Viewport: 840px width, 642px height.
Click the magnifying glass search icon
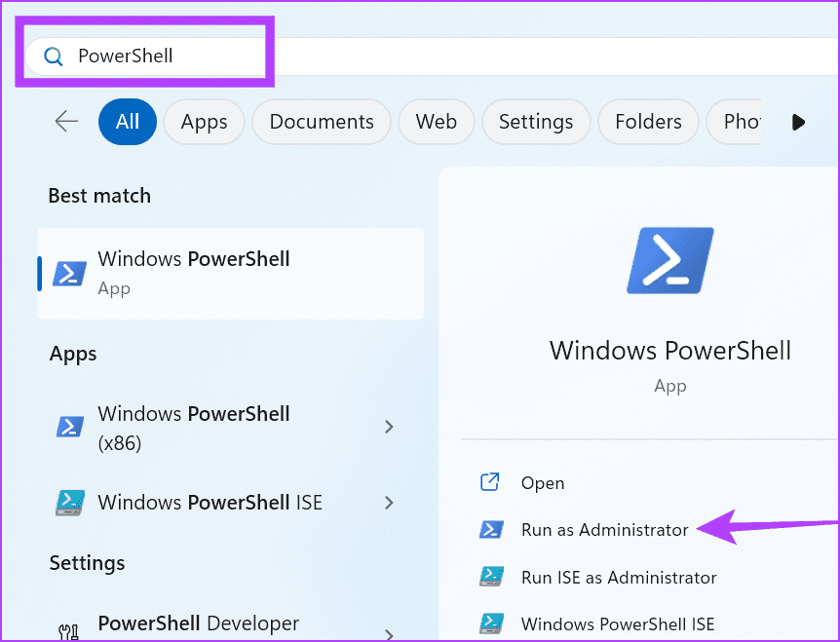[x=54, y=56]
